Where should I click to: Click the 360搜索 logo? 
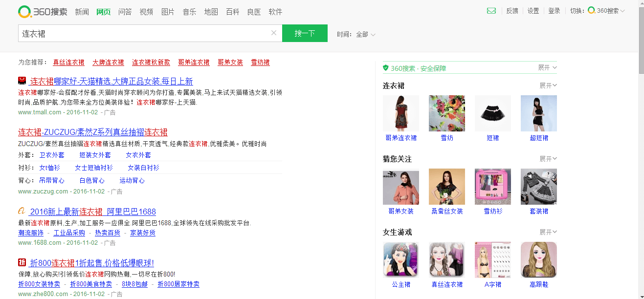(x=43, y=11)
